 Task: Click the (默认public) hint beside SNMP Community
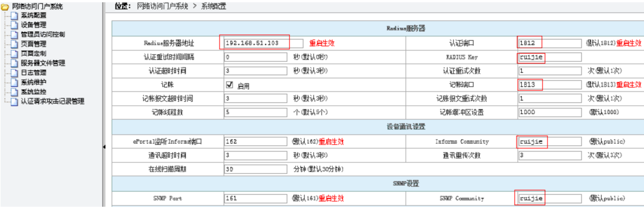607,199
